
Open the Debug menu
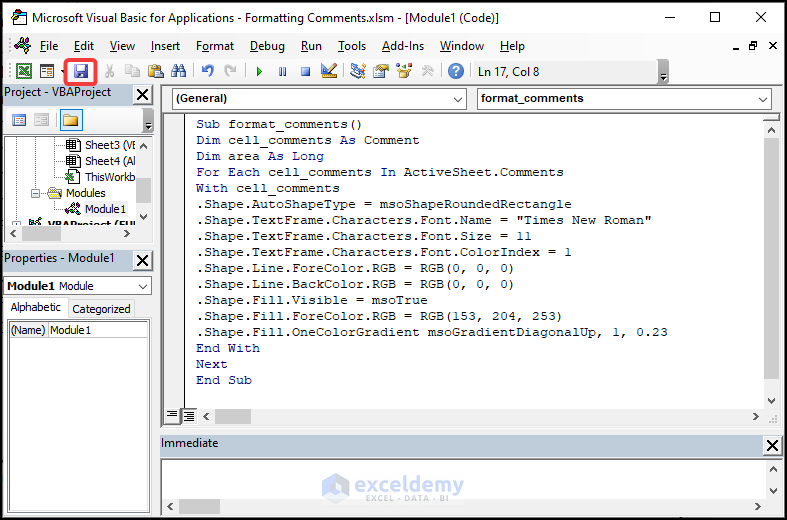(x=267, y=46)
